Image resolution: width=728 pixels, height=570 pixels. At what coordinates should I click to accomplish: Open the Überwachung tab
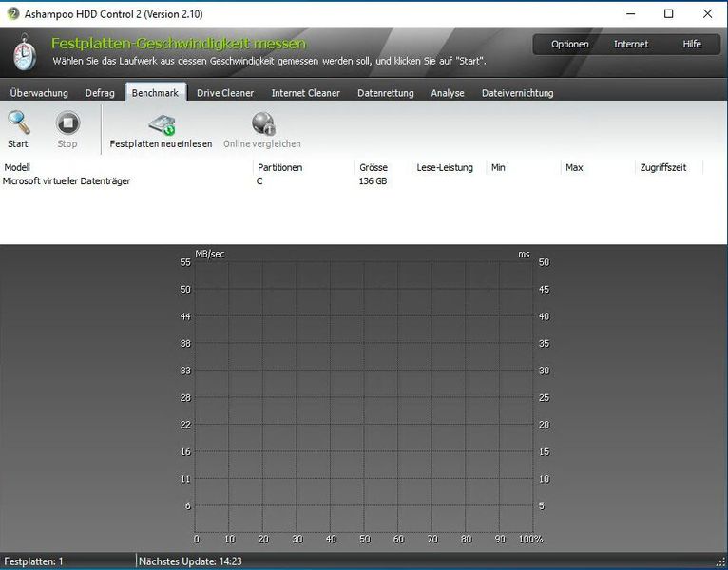pyautogui.click(x=39, y=93)
